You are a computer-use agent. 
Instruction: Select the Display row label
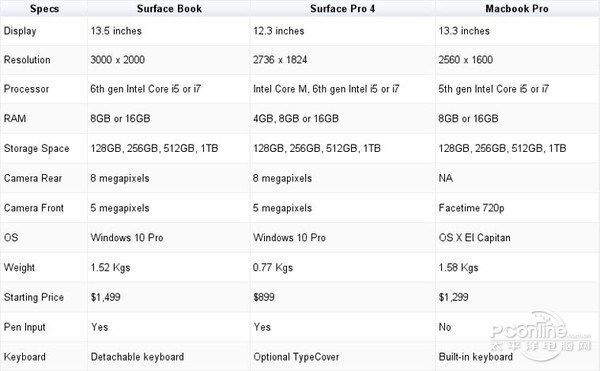pos(20,31)
